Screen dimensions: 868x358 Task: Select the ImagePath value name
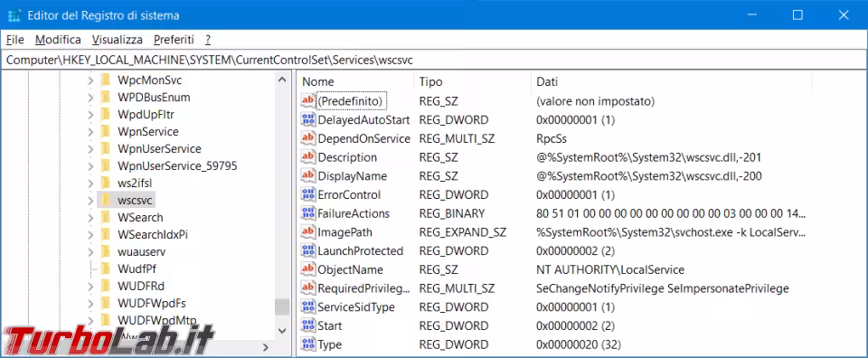(344, 231)
